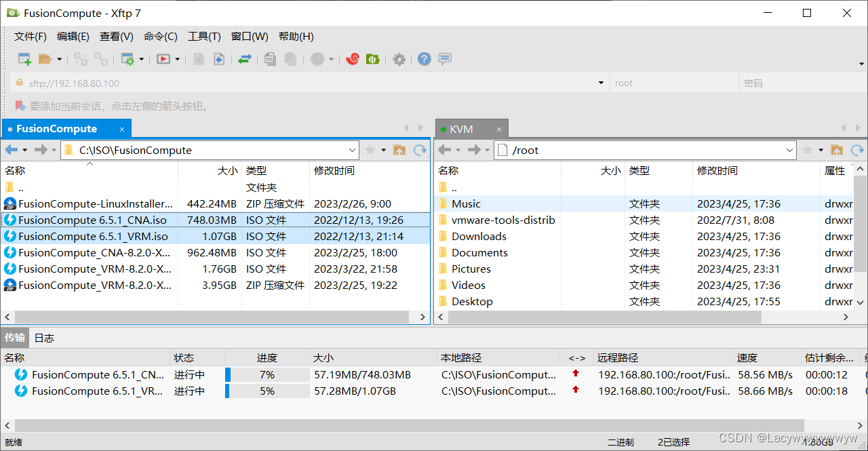
Task: Create a new session with the New icon
Action: (24, 59)
